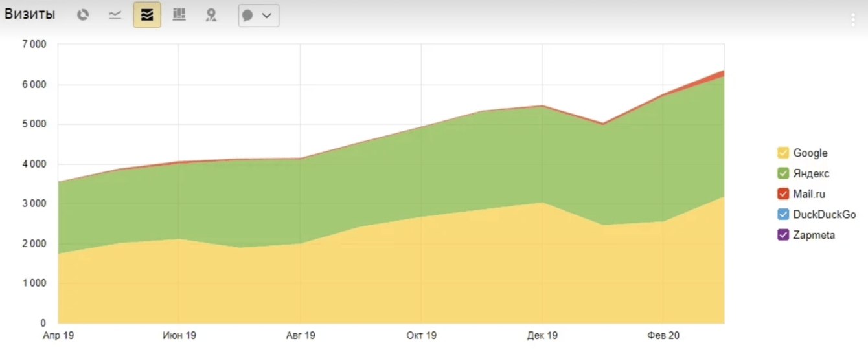Switch to pie chart view
The image size is (868, 352).
pos(83,15)
